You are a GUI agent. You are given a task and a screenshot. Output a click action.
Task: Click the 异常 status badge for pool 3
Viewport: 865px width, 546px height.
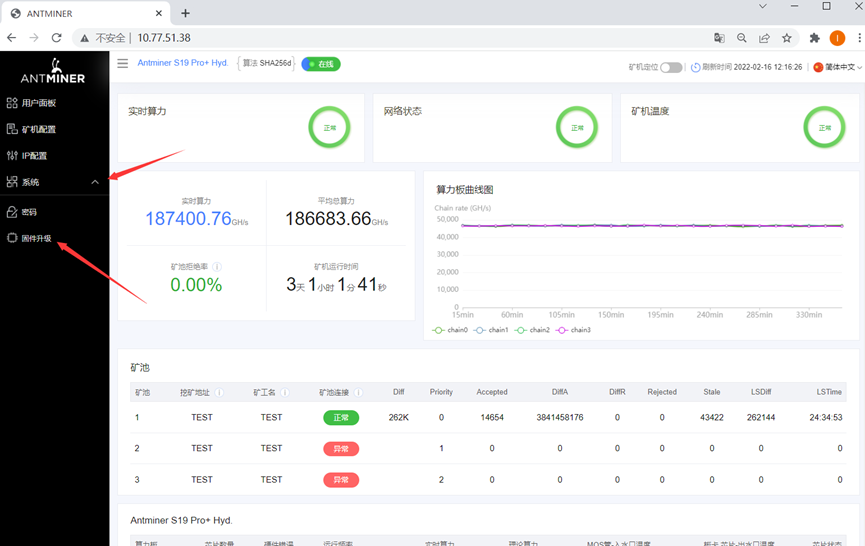click(341, 480)
